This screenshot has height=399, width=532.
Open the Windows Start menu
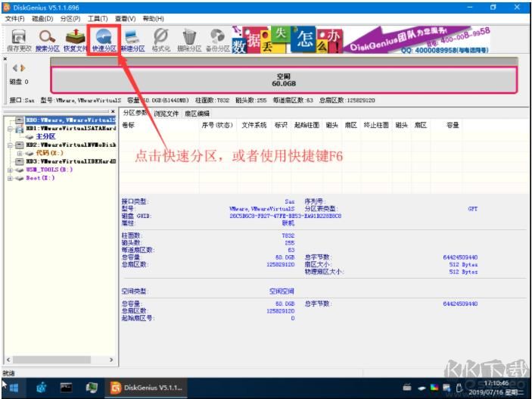click(x=14, y=388)
